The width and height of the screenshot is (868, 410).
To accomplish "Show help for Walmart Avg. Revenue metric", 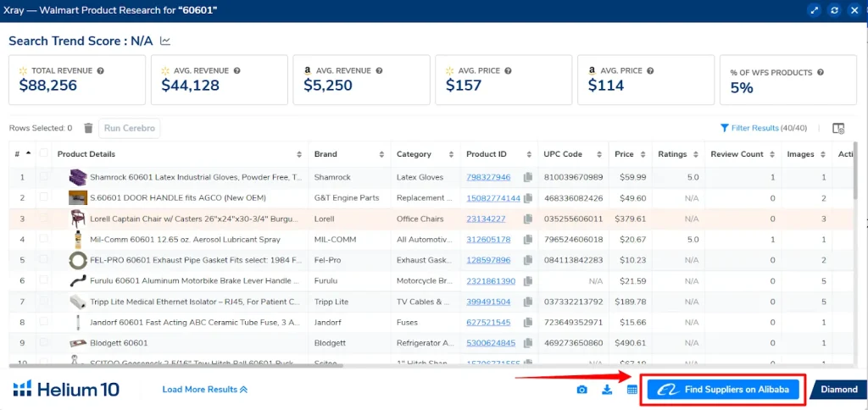I will [237, 71].
